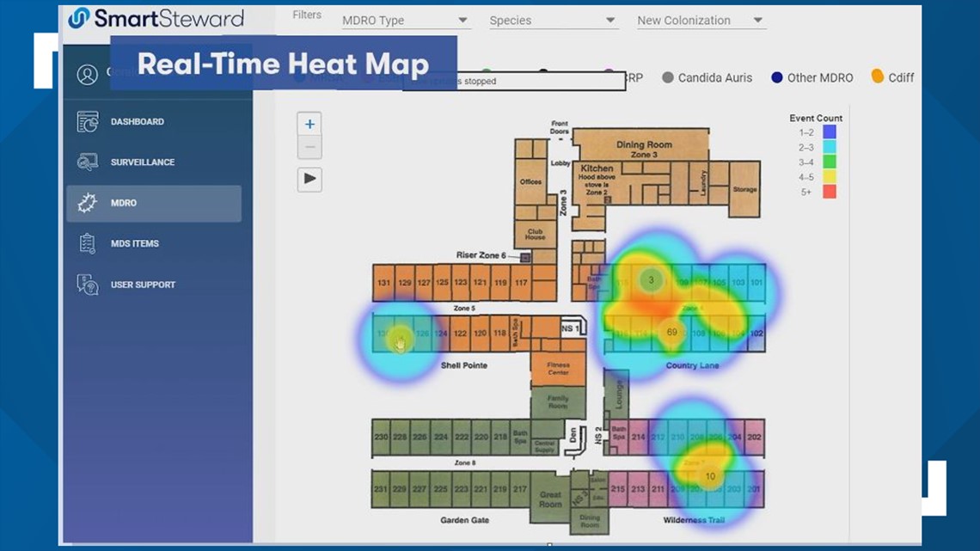Click room 215 in Wilderness Trail
Screen dimensions: 980x551
618,488
